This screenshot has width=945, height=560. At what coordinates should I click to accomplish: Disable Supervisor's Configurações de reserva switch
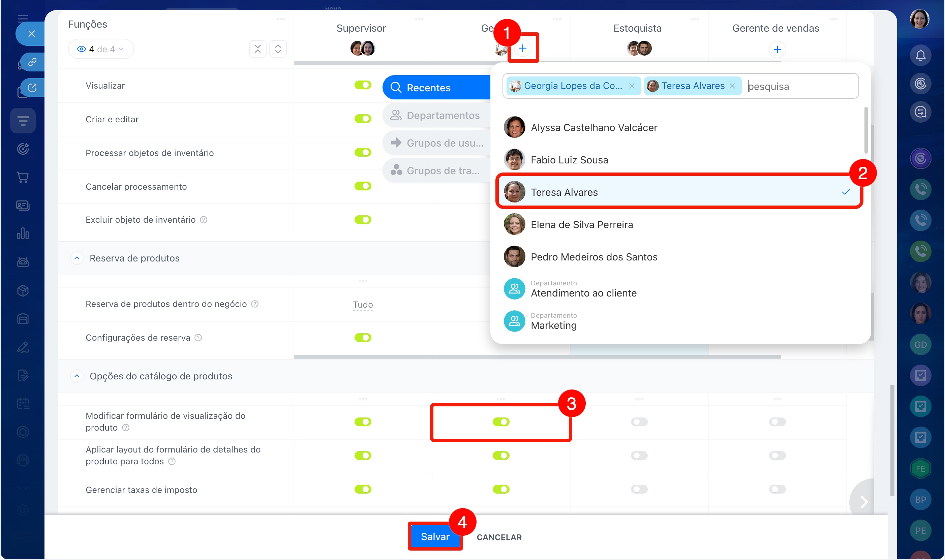(x=363, y=337)
